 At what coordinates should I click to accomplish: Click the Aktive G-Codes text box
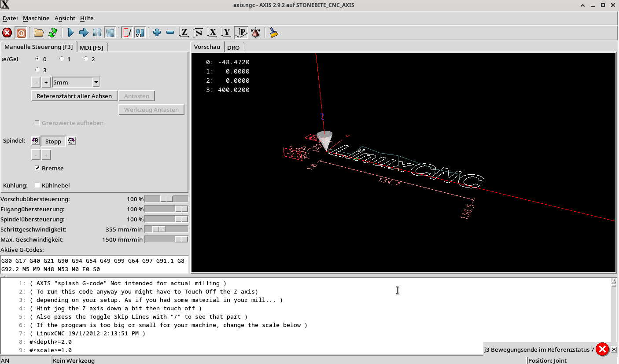click(94, 265)
